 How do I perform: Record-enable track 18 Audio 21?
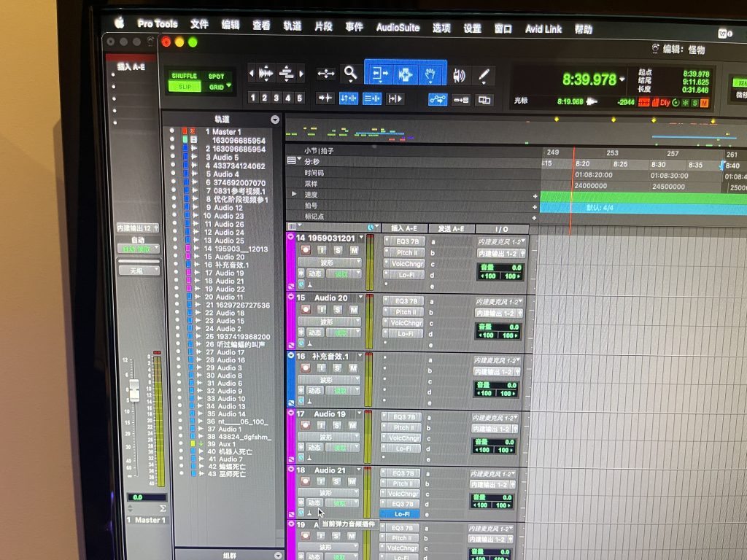coord(305,481)
